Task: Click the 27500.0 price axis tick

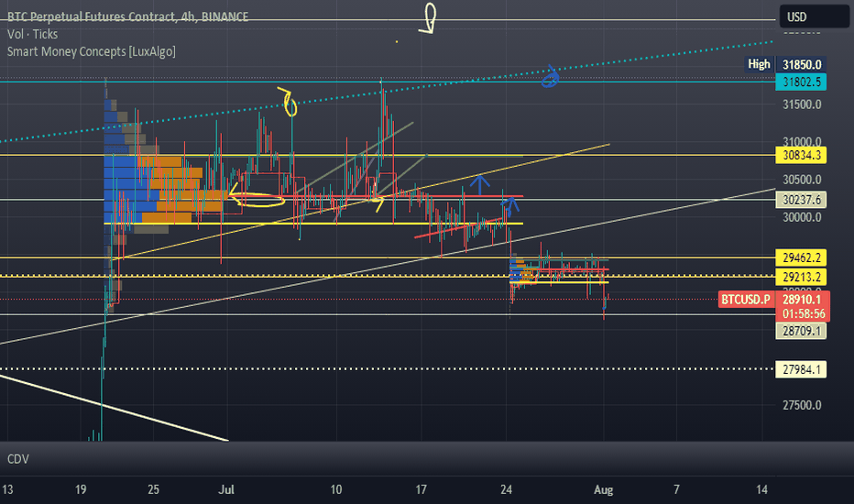Action: [802, 405]
